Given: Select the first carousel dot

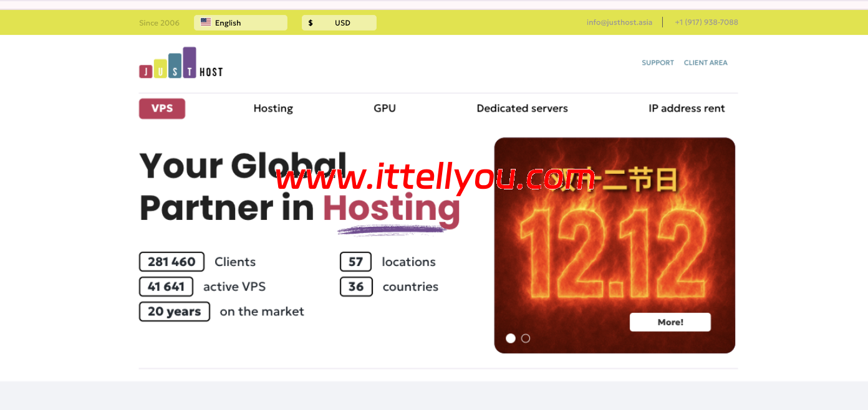Looking at the screenshot, I should [x=511, y=338].
